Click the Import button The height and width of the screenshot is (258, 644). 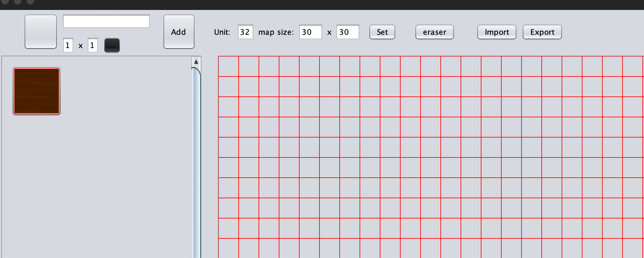497,32
